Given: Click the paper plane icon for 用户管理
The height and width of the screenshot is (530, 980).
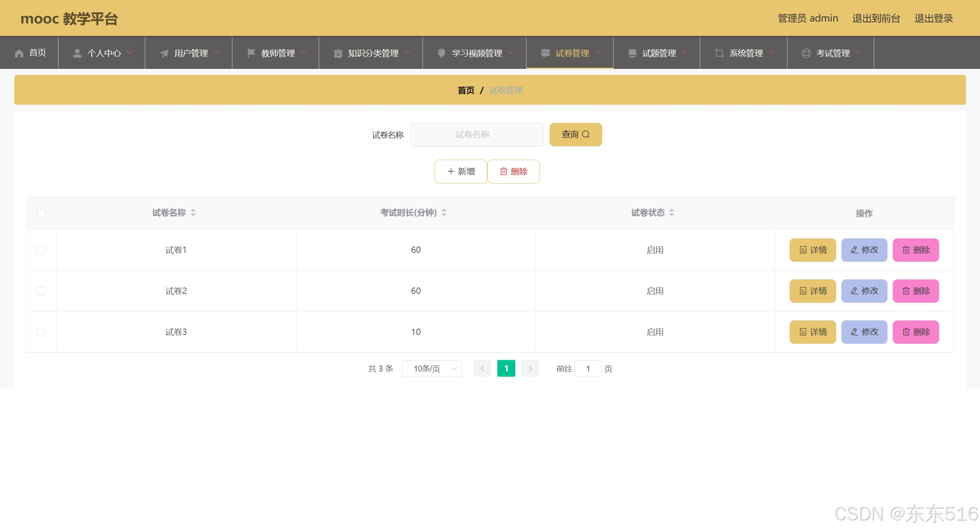Looking at the screenshot, I should click(164, 53).
